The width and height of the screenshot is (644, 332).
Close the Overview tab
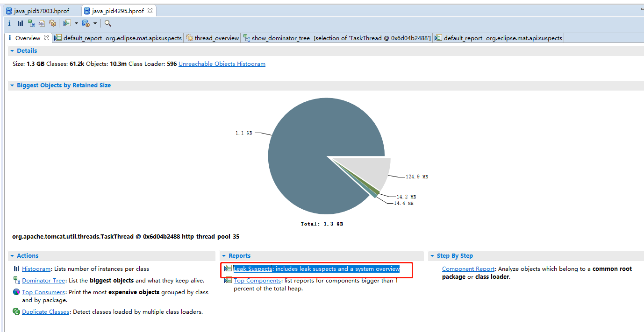pyautogui.click(x=46, y=38)
